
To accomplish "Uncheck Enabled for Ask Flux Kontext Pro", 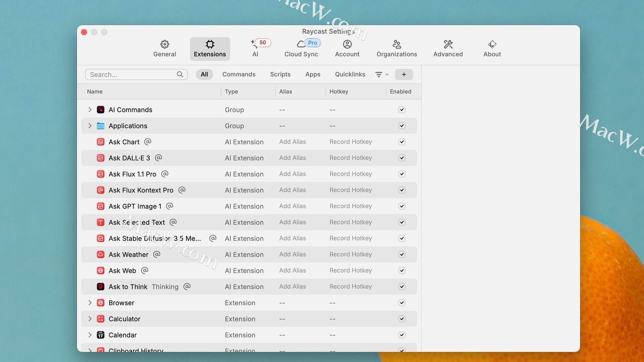I will click(x=402, y=190).
